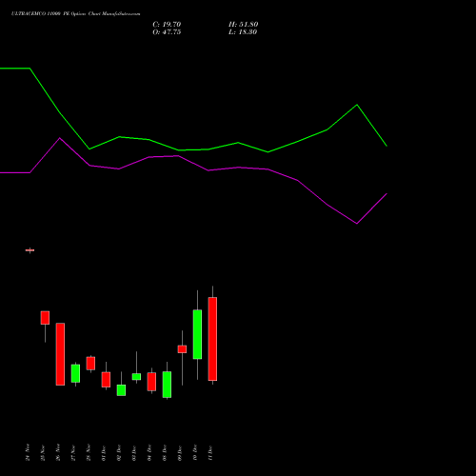Click the small green candle for 03 Dec
476x476 pixels.
click(x=136, y=377)
